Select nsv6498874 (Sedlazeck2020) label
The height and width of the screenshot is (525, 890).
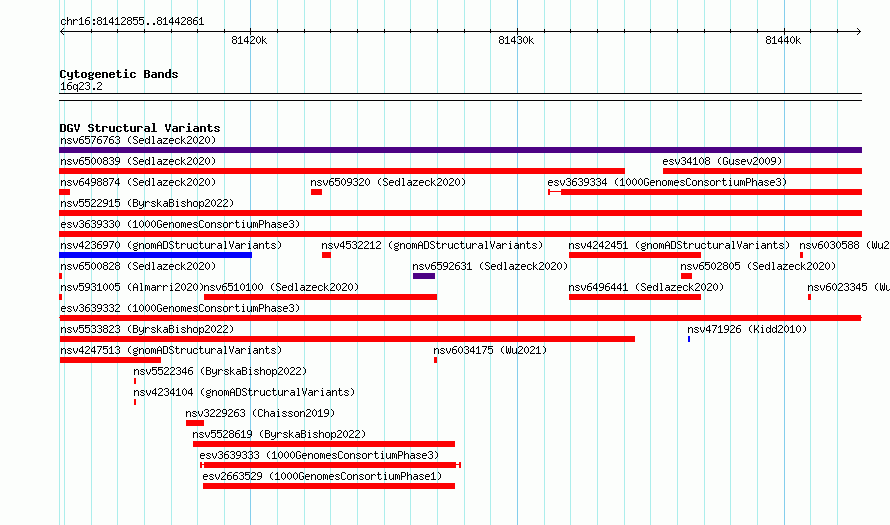pos(138,182)
